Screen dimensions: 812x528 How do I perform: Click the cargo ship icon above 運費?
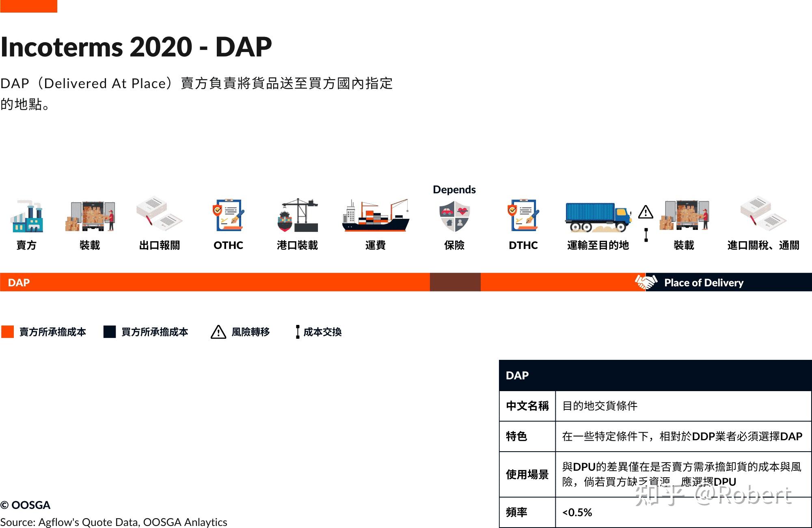[376, 216]
